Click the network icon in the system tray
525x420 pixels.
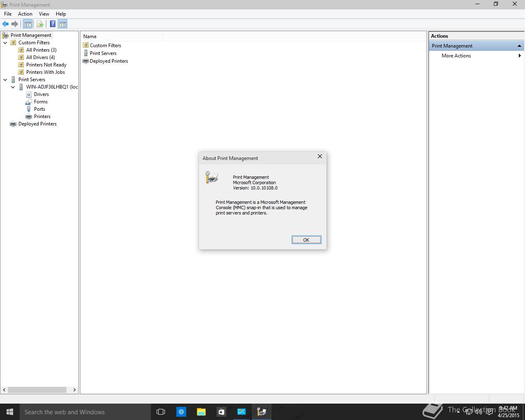coord(469,412)
